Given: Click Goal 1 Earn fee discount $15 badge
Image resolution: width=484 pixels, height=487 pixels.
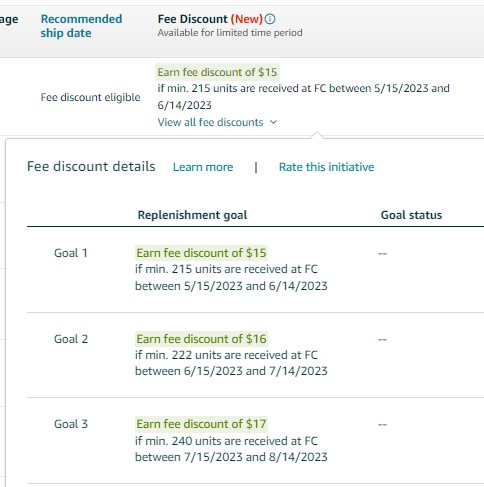Looking at the screenshot, I should (201, 253).
